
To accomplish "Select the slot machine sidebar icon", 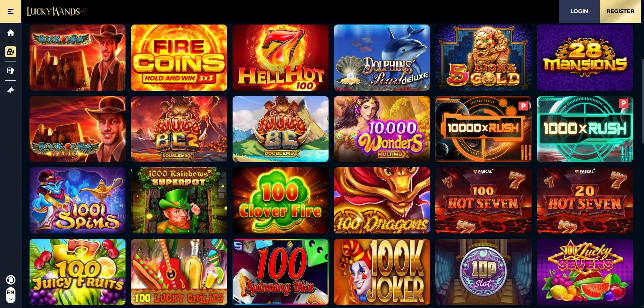I will click(11, 52).
